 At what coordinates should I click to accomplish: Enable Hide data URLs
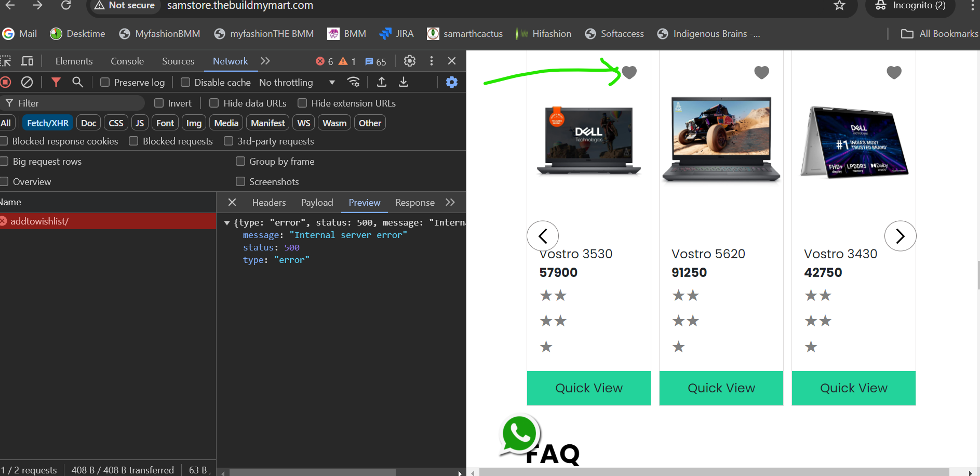(x=214, y=103)
